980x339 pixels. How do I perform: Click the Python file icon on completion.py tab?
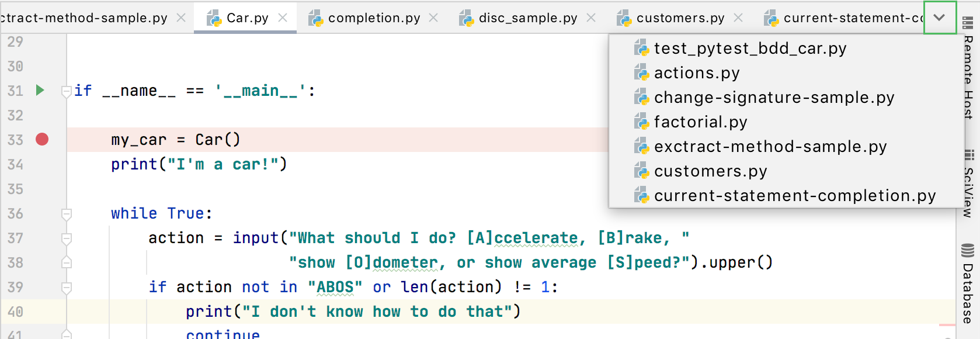coord(316,19)
